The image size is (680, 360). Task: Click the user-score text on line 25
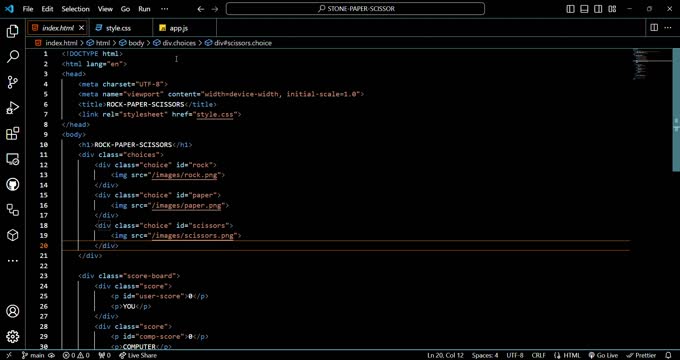click(x=160, y=296)
